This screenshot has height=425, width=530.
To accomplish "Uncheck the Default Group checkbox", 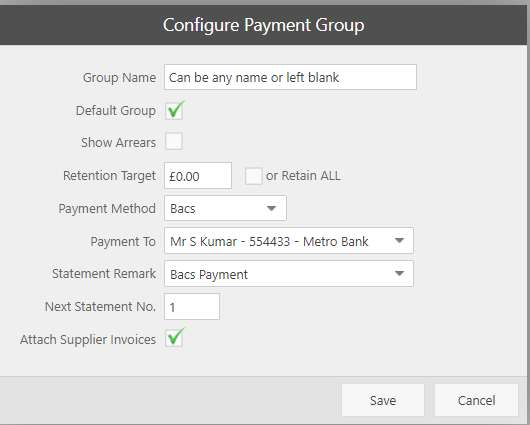I will click(174, 110).
